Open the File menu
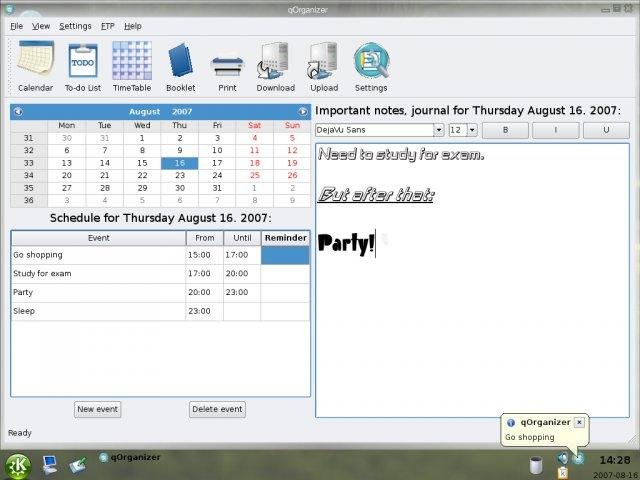Viewport: 640px width, 480px height. [16, 26]
